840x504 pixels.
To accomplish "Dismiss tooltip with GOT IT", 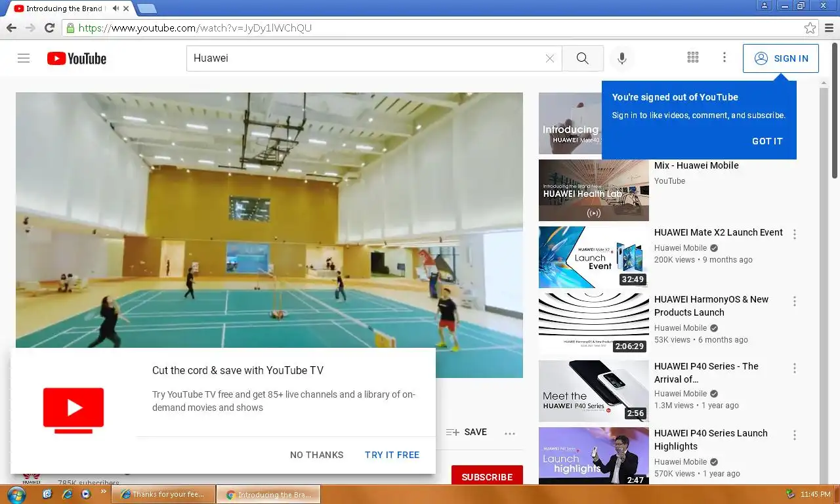I will pos(767,141).
